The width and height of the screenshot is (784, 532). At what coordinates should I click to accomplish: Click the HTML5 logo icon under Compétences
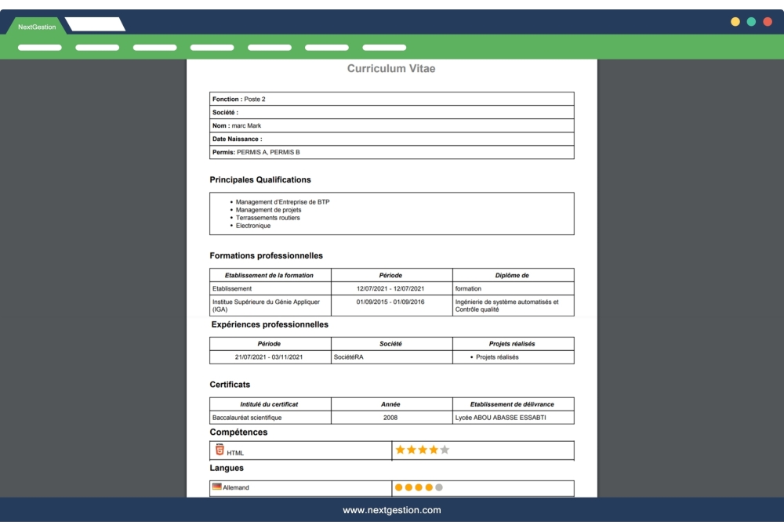tap(219, 450)
